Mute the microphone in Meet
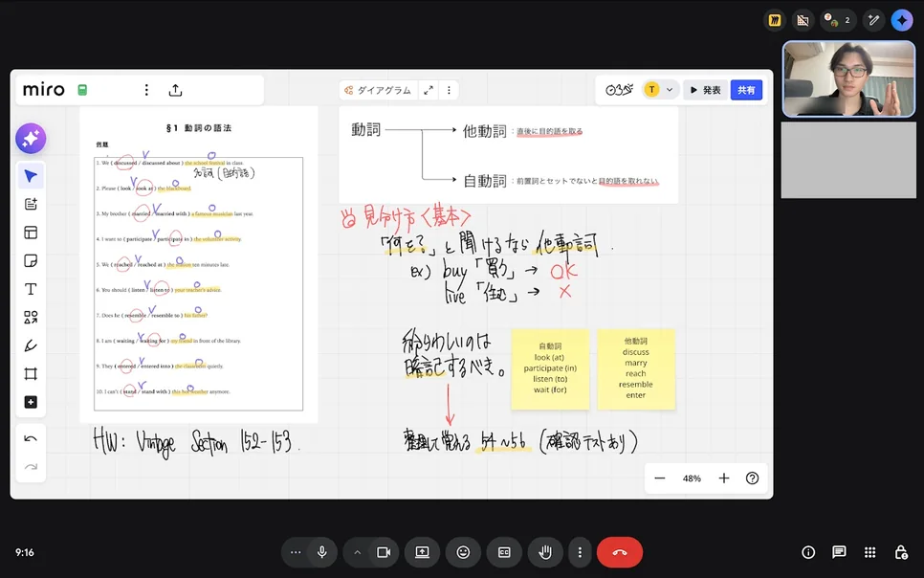Viewport: 924px width, 578px height. 321,552
